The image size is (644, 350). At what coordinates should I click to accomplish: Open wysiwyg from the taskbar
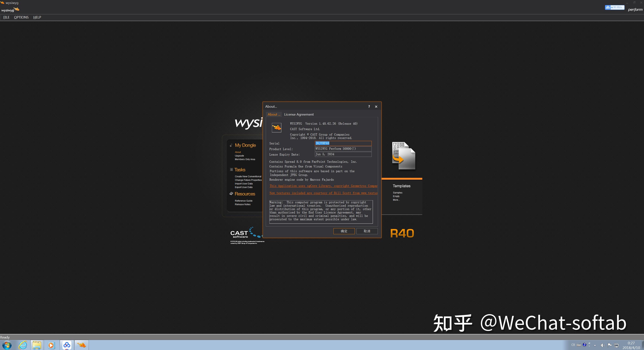82,345
